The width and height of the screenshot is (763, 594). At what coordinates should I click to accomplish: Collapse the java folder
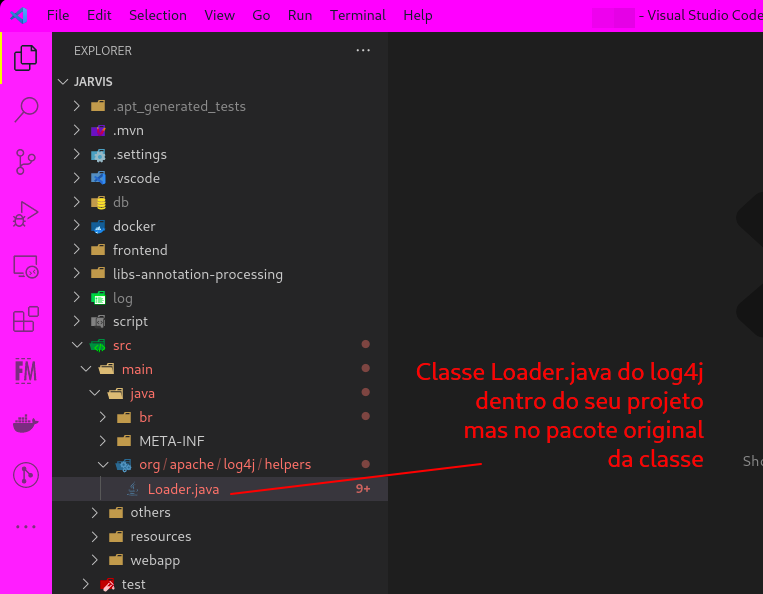(x=94, y=393)
